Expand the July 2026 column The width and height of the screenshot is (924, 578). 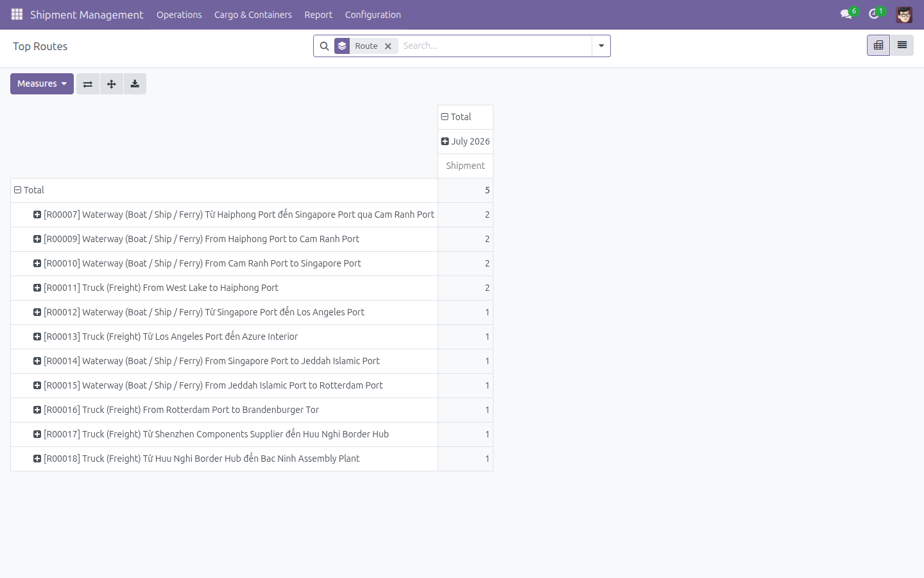pyautogui.click(x=465, y=141)
